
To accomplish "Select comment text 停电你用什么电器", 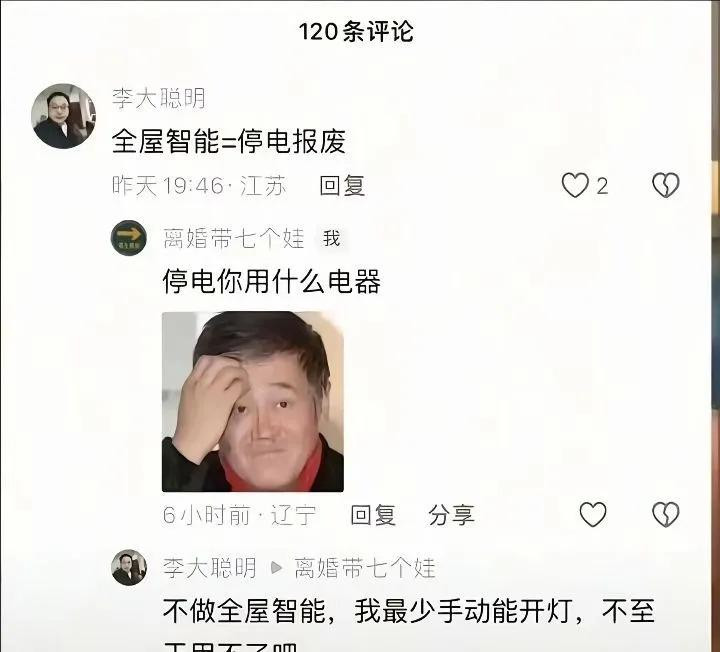I will pyautogui.click(x=271, y=281).
